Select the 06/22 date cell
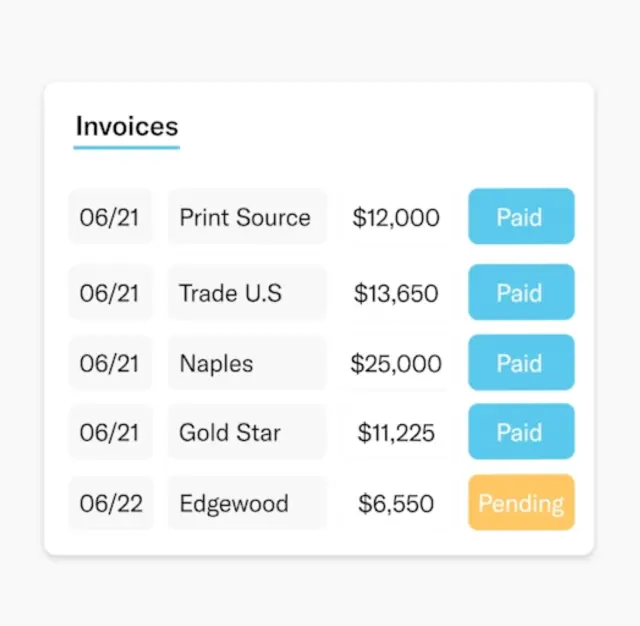 110,502
